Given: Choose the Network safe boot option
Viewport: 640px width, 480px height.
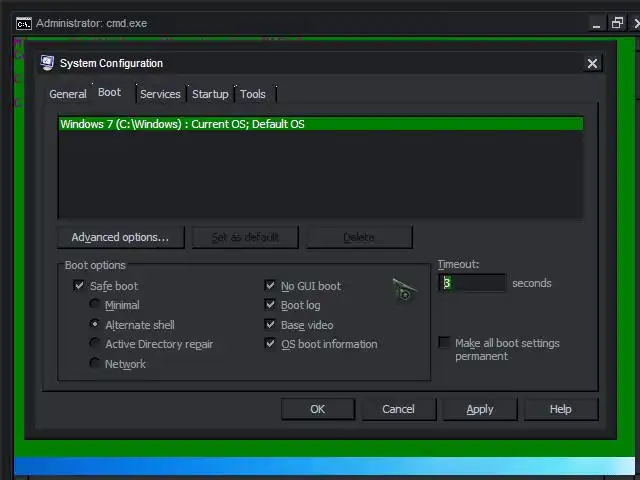Looking at the screenshot, I should (95, 362).
